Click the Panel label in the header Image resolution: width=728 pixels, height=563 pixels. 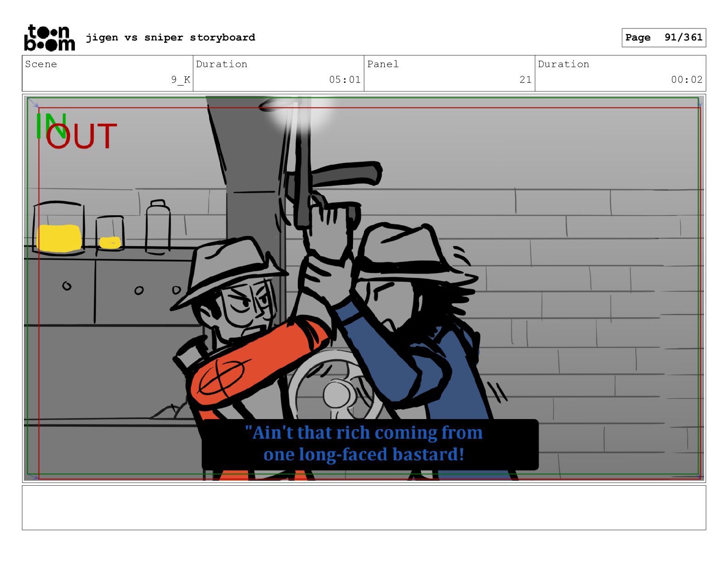383,64
